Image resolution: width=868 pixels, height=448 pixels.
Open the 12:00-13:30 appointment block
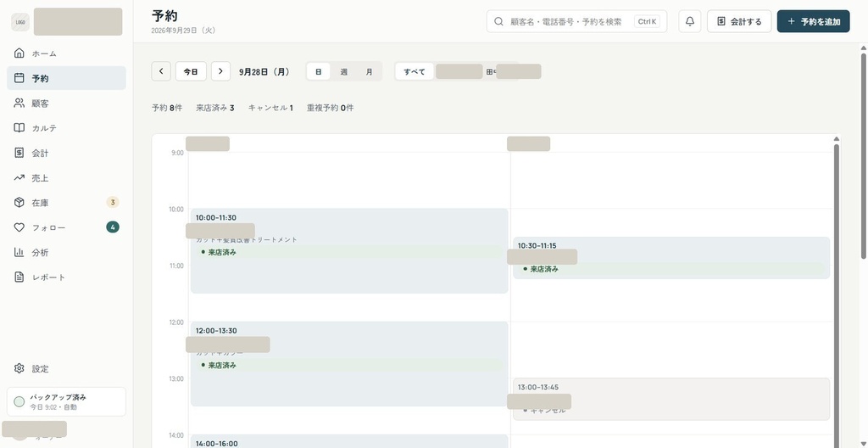349,364
